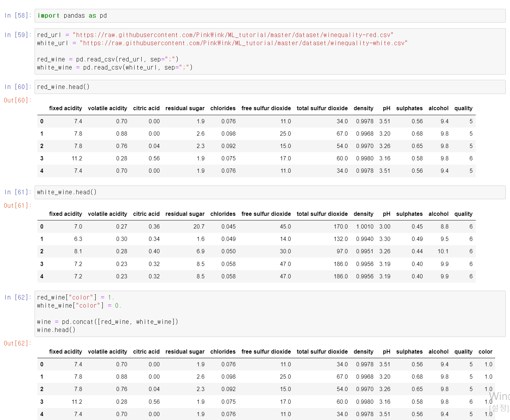
Task: Click 'color' header in Out[62] table
Action: tap(485, 352)
